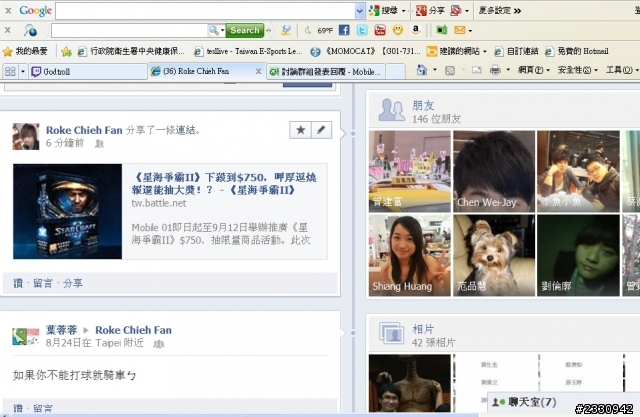640x417 pixels.
Task: Open friend Shiang Huang's photo
Action: coord(409,255)
